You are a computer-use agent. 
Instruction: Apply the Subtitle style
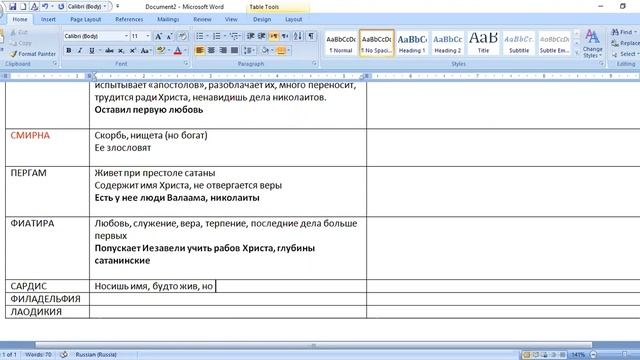click(x=519, y=43)
